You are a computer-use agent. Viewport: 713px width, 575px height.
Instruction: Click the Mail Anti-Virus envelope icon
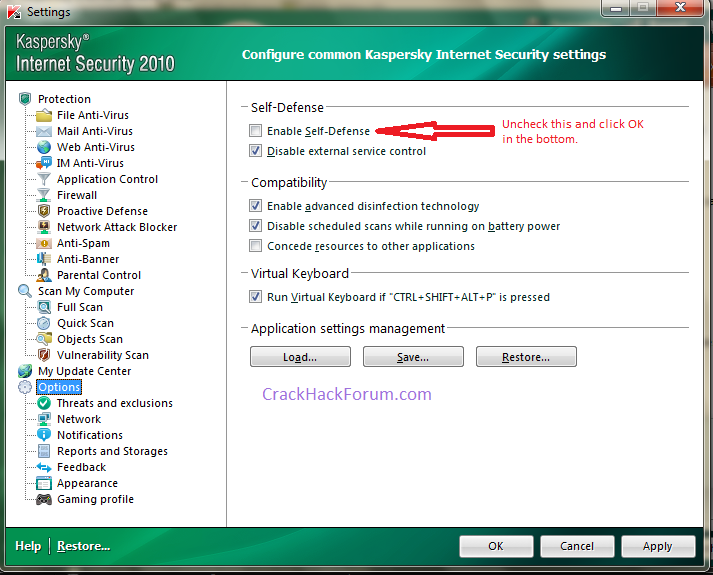[44, 131]
